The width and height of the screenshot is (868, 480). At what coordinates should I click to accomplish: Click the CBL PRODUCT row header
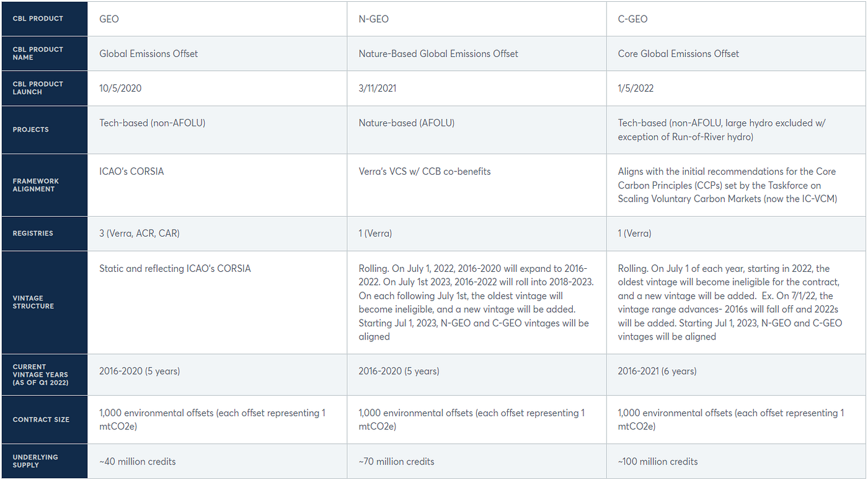tap(44, 19)
